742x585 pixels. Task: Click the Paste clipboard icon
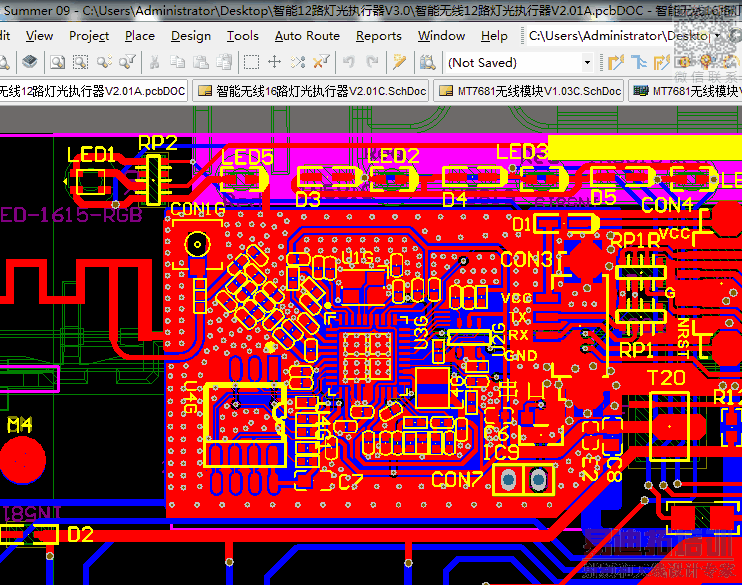[x=201, y=62]
